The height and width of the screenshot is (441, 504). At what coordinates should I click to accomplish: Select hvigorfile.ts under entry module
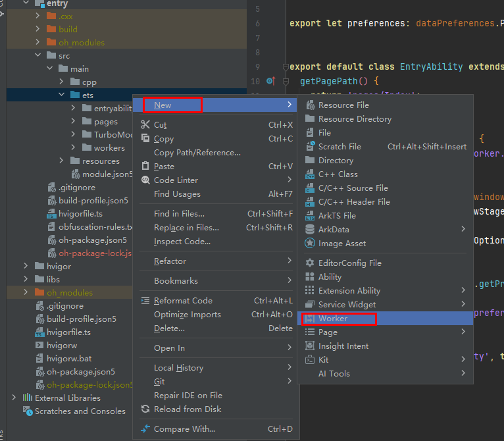coord(80,213)
